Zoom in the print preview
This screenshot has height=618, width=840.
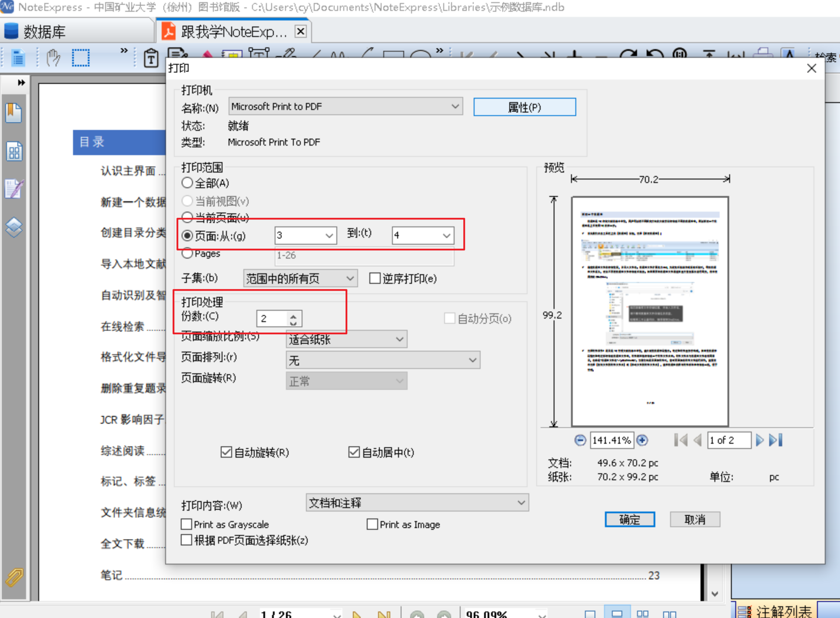click(x=642, y=440)
